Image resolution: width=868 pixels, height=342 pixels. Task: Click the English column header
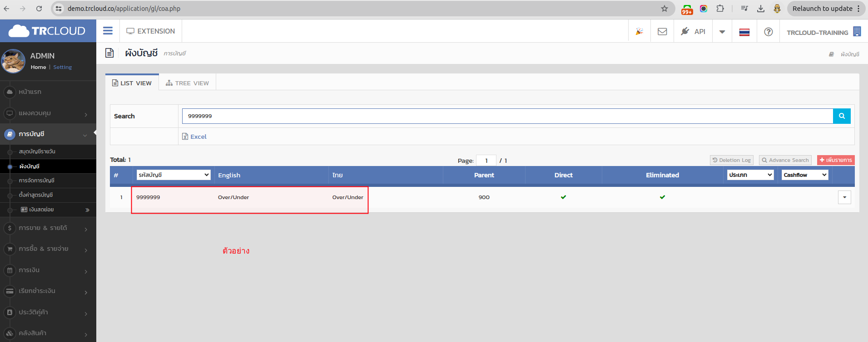229,175
